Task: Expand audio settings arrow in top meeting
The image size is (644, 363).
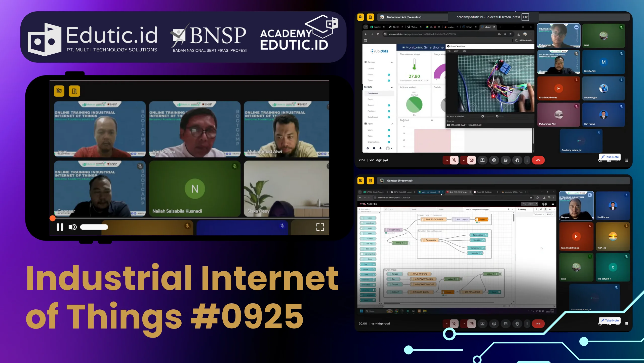Action: (x=447, y=160)
